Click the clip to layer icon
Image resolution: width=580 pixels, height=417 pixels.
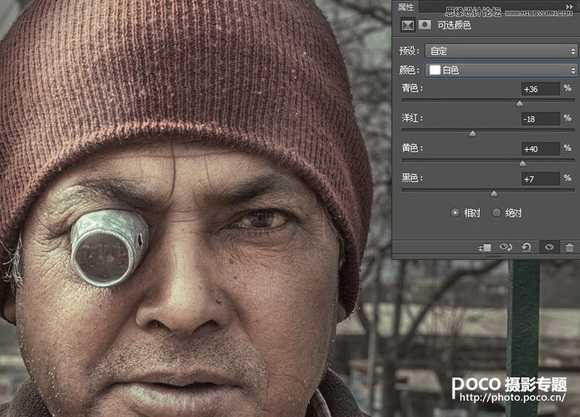click(x=485, y=247)
